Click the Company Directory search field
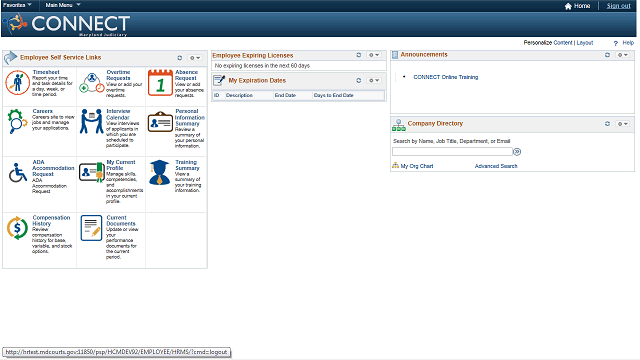 pyautogui.click(x=452, y=151)
